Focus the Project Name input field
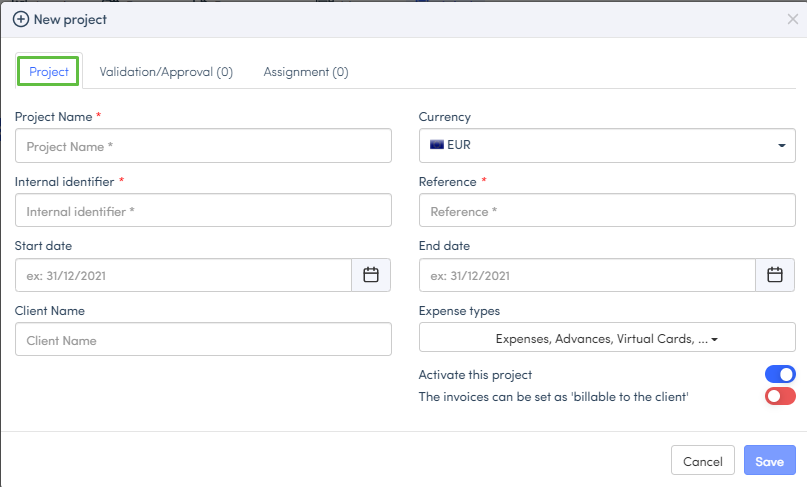This screenshot has height=487, width=807. pos(203,146)
